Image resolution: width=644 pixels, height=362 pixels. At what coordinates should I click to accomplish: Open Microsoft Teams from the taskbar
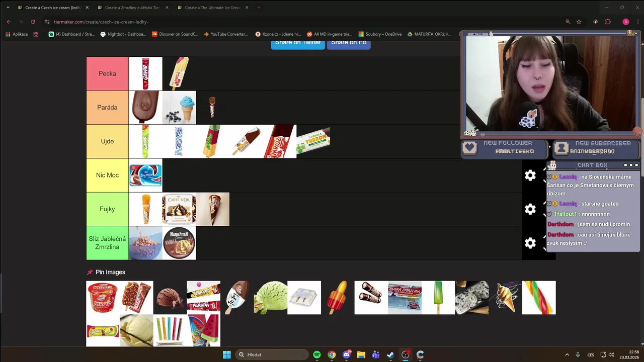point(376,354)
